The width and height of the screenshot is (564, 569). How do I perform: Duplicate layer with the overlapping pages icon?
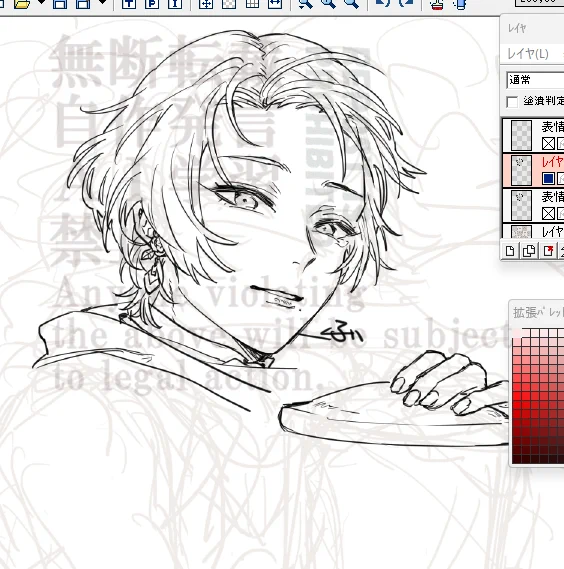[x=529, y=251]
